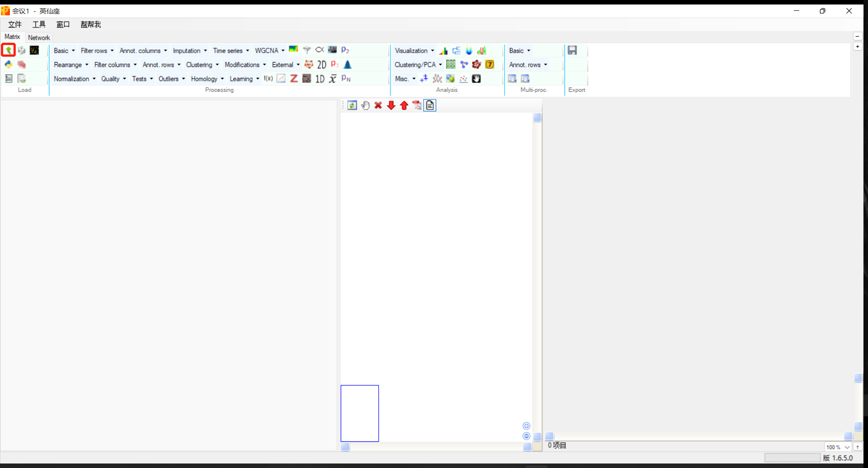Viewport: 868px width, 468px height.
Task: Click the red up arrow icon
Action: click(404, 105)
